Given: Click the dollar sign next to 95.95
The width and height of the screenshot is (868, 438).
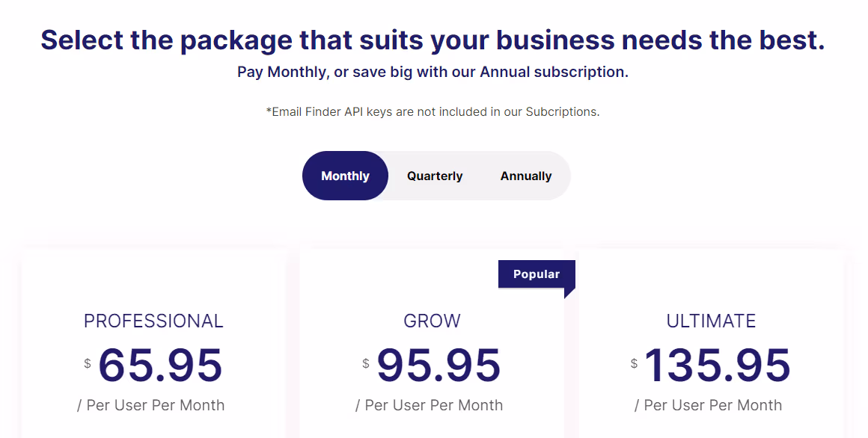Looking at the screenshot, I should tap(364, 364).
